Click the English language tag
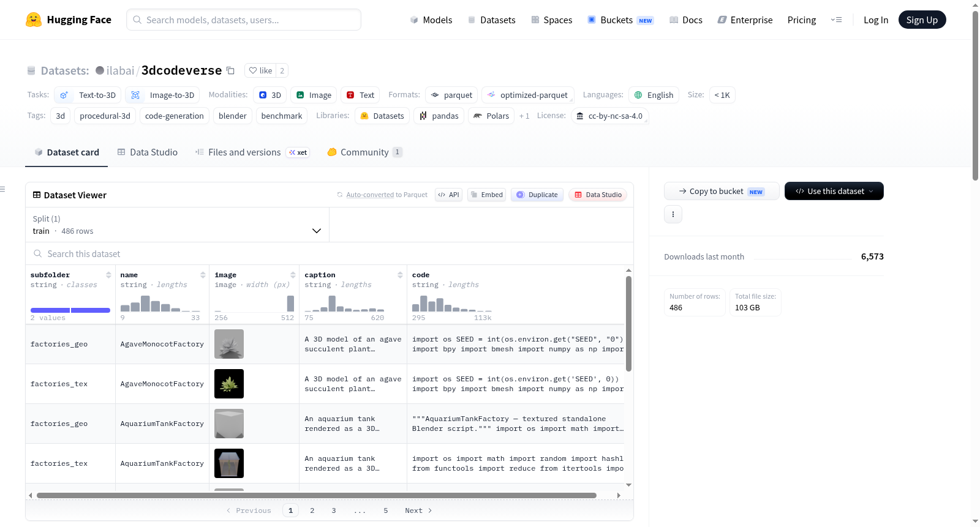The height and width of the screenshot is (527, 980). click(654, 95)
